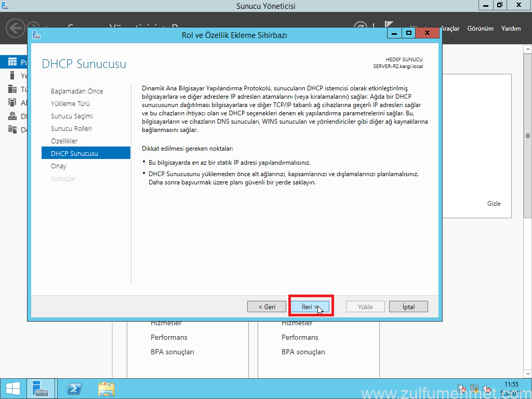Image resolution: width=532 pixels, height=399 pixels.
Task: Click the muted speaker tray icon
Action: [x=487, y=389]
